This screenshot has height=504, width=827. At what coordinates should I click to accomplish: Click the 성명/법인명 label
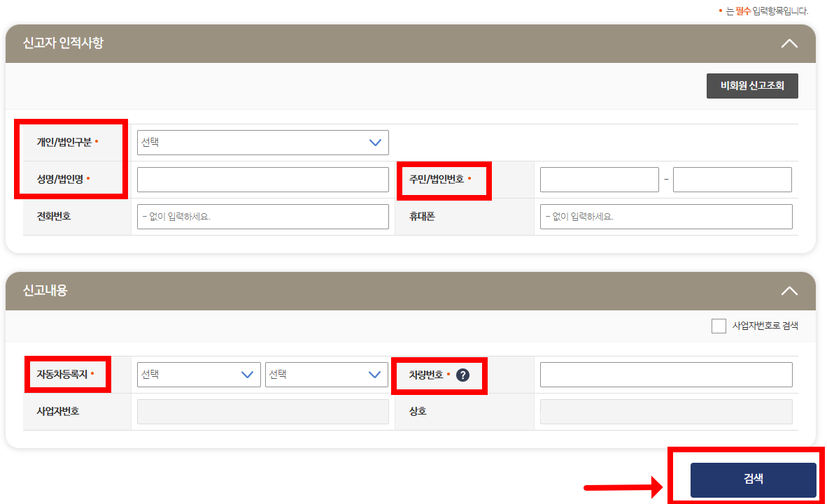click(x=59, y=179)
